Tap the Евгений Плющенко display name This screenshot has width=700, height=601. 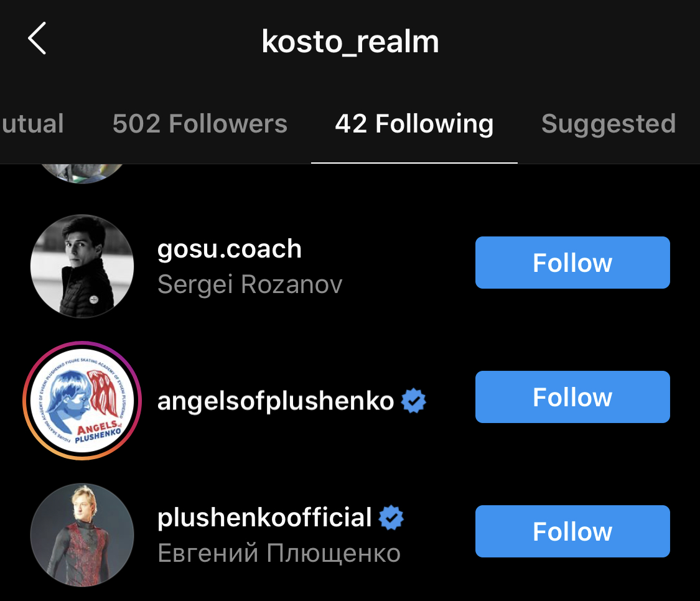(279, 552)
